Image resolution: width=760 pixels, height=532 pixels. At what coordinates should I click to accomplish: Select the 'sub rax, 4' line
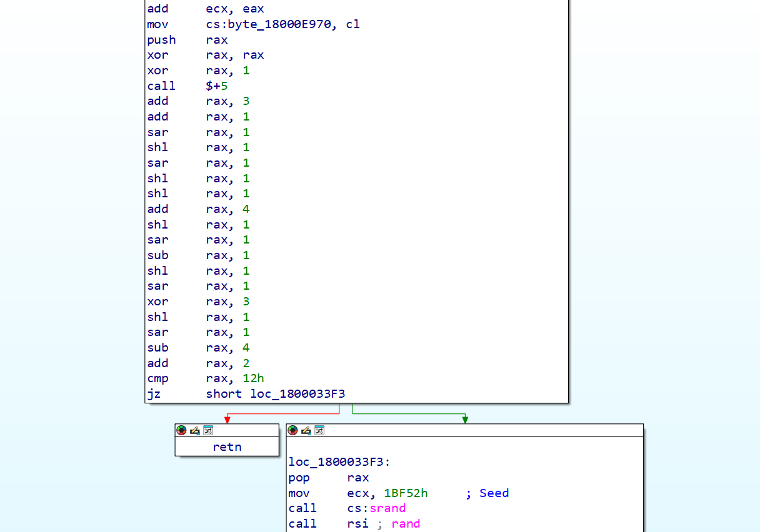pyautogui.click(x=198, y=348)
